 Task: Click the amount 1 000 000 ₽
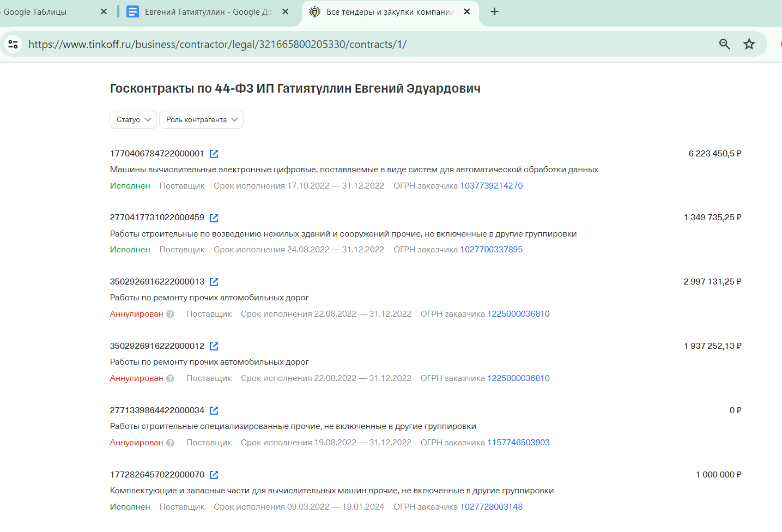(719, 475)
